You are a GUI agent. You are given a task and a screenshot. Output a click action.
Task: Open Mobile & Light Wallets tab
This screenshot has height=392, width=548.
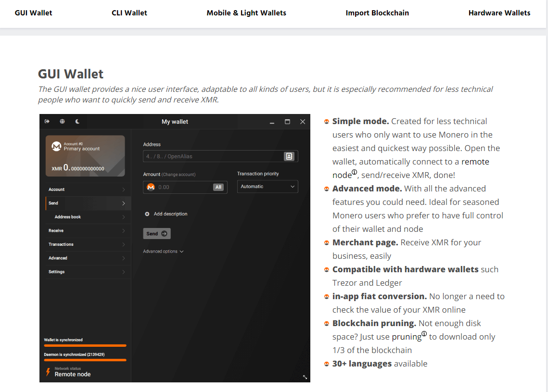[x=246, y=13]
